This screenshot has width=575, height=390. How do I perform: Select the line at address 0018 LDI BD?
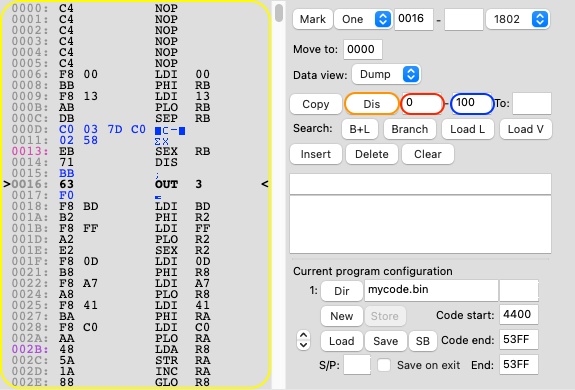tap(136, 206)
